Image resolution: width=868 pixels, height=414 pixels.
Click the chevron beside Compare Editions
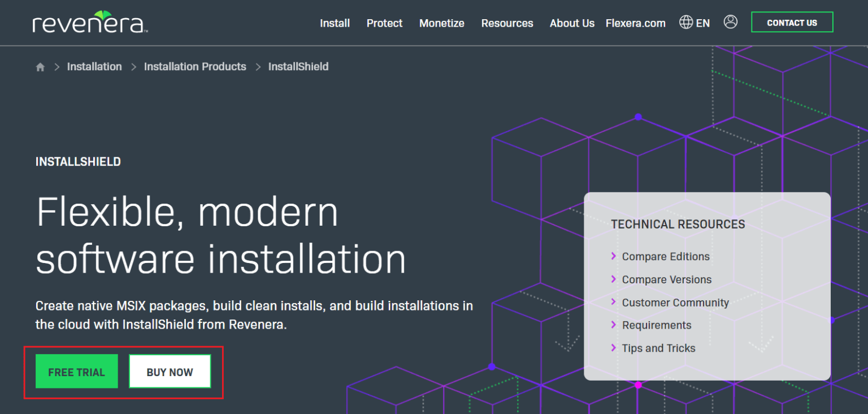614,256
